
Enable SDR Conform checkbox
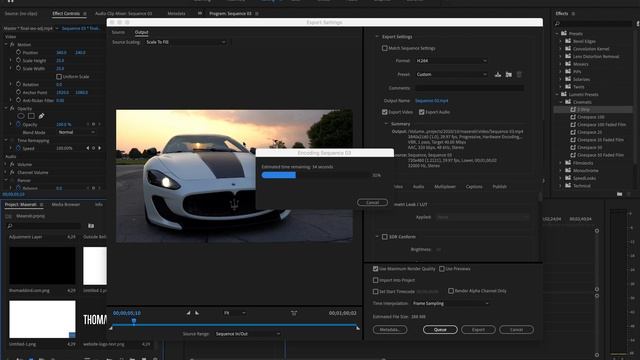(x=384, y=237)
